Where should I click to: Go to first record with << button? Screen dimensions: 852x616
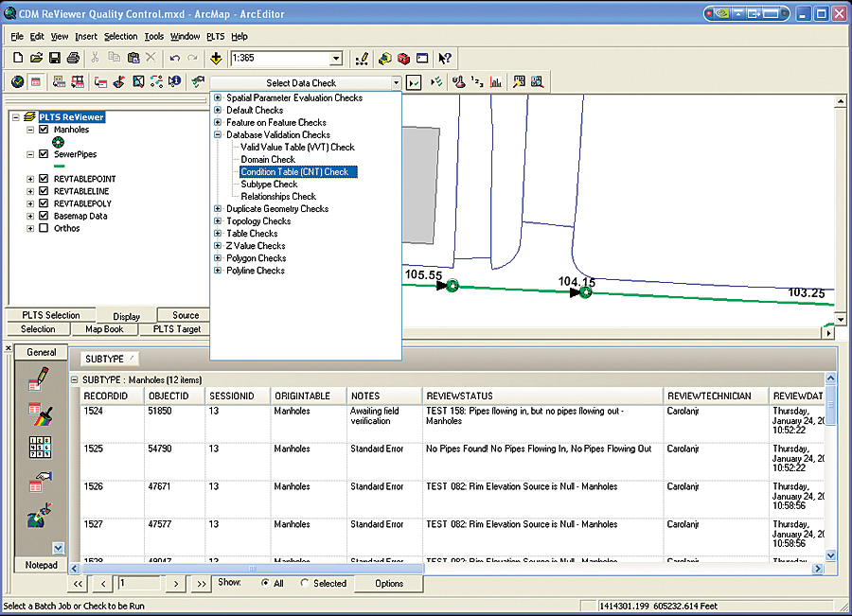coord(78,584)
